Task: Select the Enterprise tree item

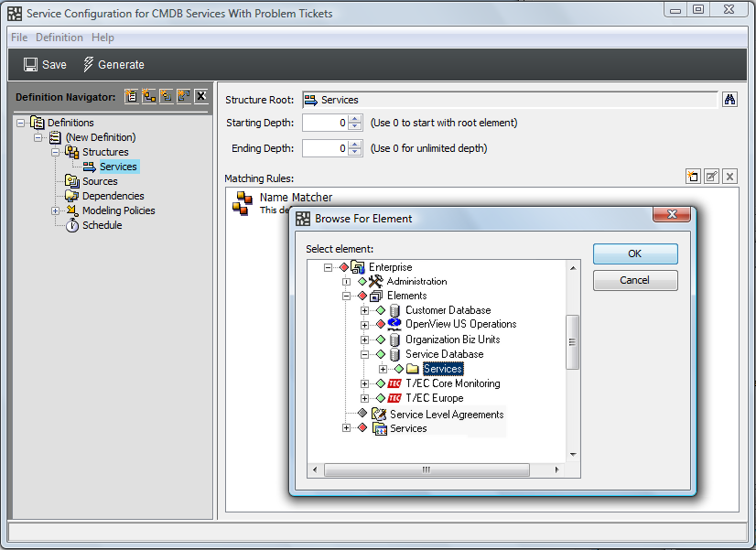Action: pyautogui.click(x=390, y=267)
